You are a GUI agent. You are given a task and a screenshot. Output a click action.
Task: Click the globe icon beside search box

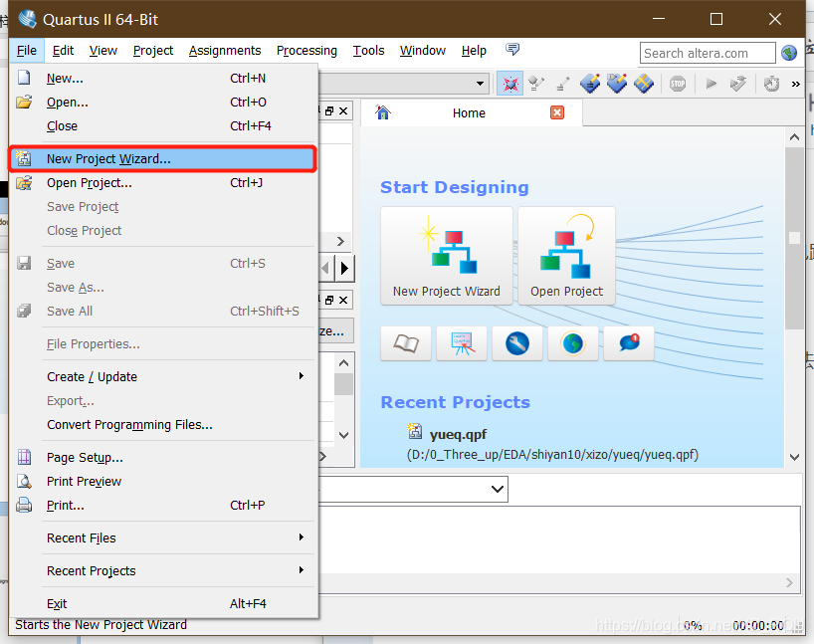[x=789, y=53]
